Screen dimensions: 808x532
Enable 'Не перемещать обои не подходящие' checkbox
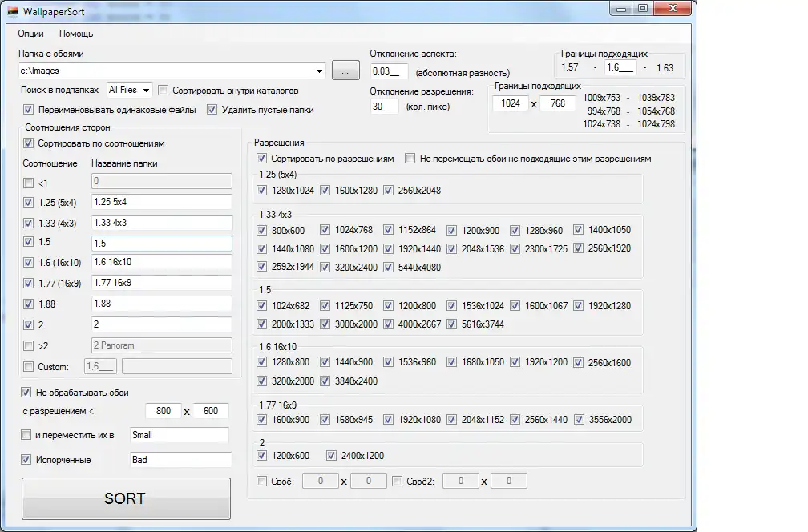click(410, 158)
